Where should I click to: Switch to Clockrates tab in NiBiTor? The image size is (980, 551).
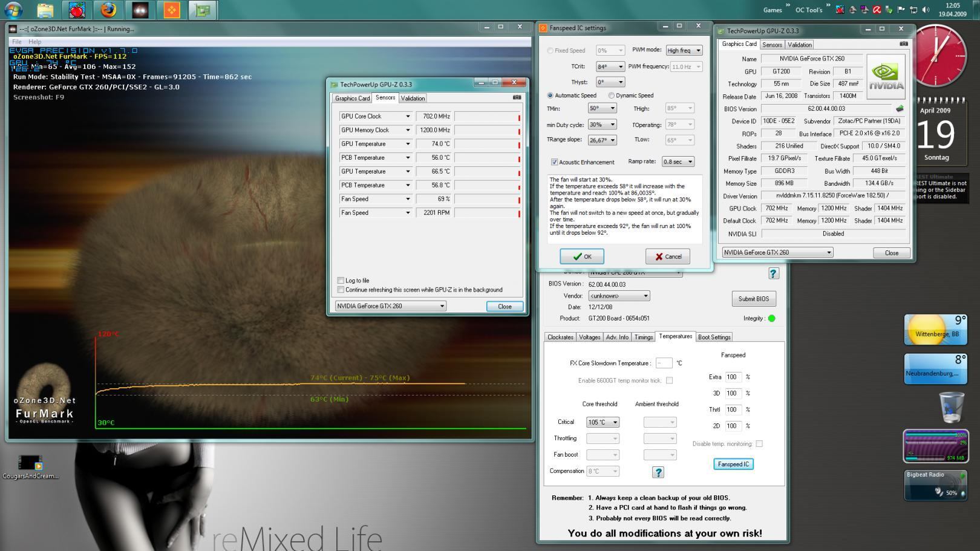[560, 337]
